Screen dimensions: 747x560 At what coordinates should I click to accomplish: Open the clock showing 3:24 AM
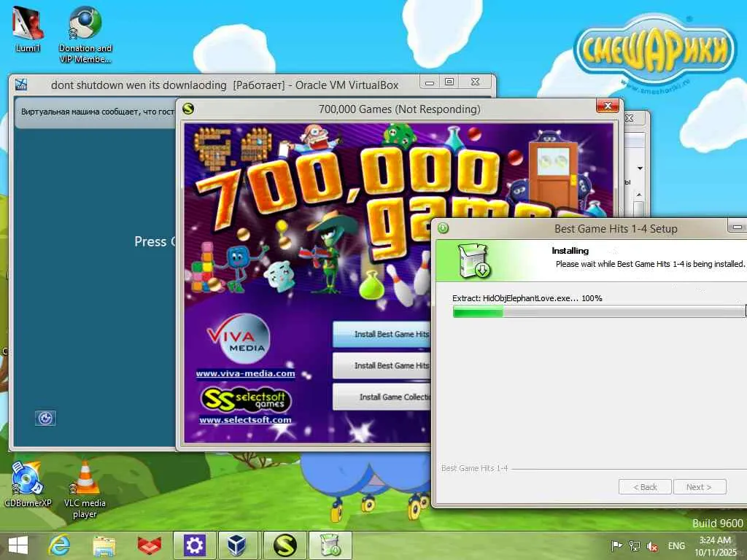(x=715, y=545)
